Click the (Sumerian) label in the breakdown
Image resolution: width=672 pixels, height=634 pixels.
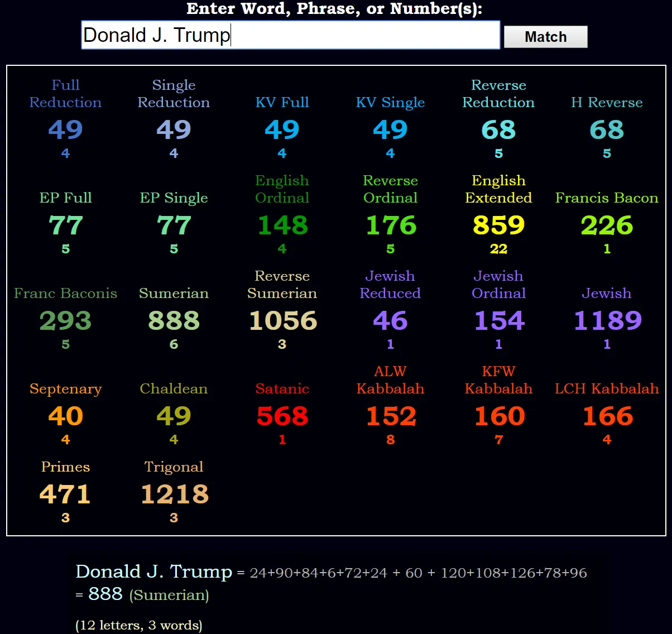coord(169,595)
